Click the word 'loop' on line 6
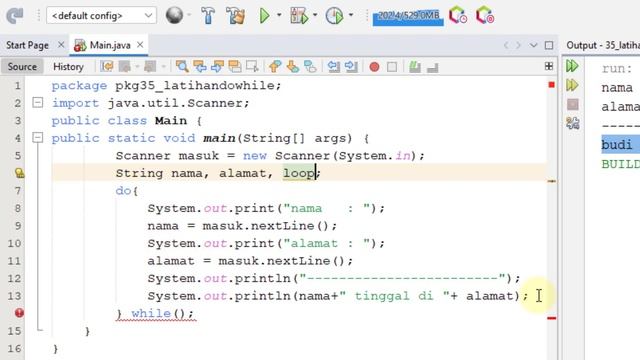Viewport: 640px width, 360px height. (x=299, y=173)
